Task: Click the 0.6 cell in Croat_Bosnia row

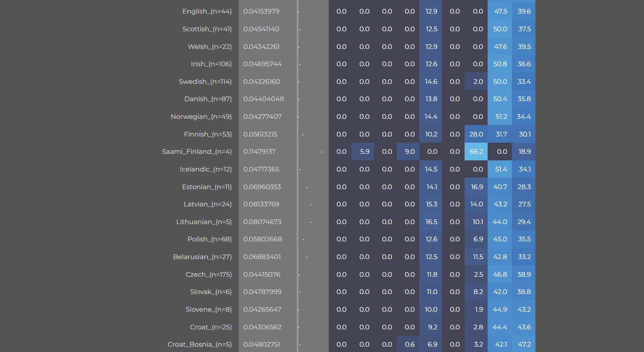Action: pos(408,345)
